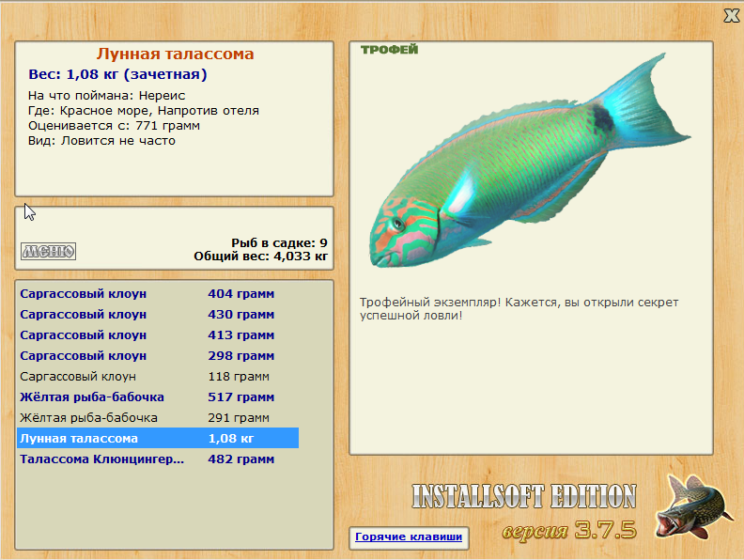The image size is (744, 560).
Task: Select highlighted Лунная талассома 1,08 кг row
Action: click(158, 438)
